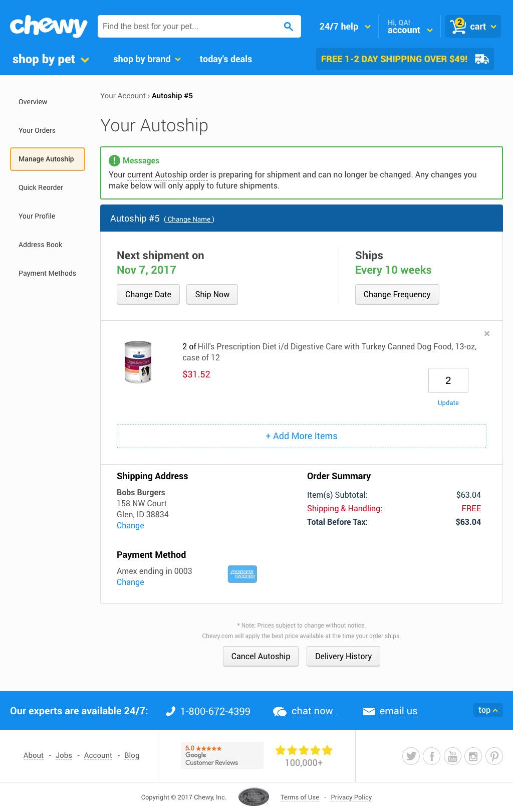Click the Chewy logo
This screenshot has height=812, width=513.
[x=49, y=26]
